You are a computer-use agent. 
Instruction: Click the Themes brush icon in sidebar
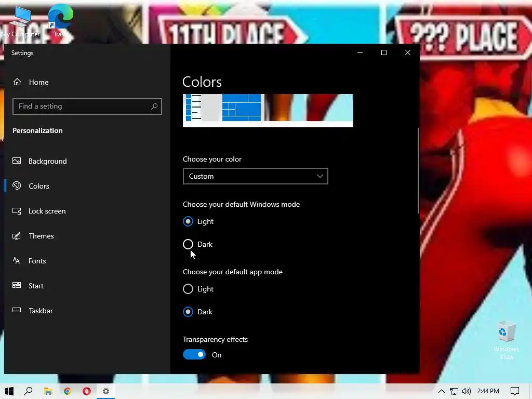pos(17,236)
